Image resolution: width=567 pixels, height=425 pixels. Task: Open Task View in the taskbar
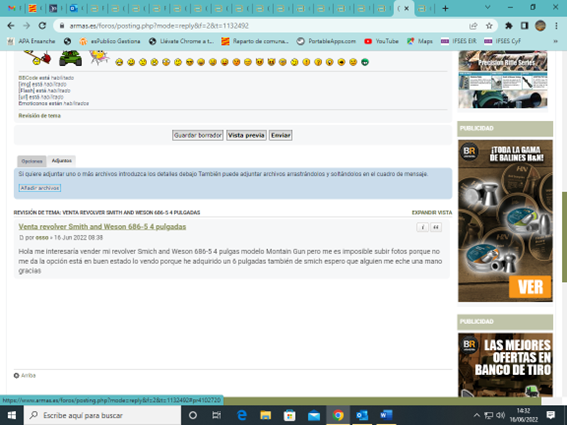pos(217,415)
